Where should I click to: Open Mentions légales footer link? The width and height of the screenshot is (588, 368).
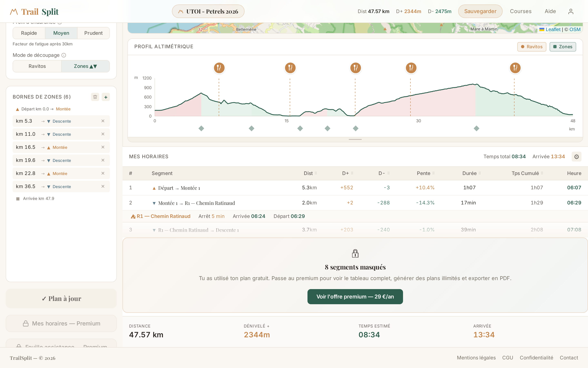tap(476, 358)
